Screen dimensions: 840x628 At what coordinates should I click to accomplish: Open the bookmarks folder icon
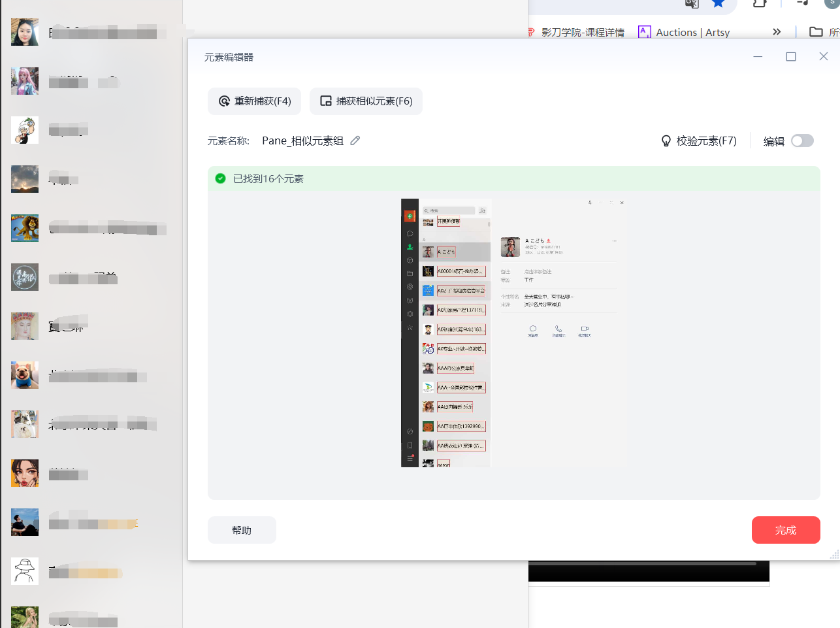(816, 31)
